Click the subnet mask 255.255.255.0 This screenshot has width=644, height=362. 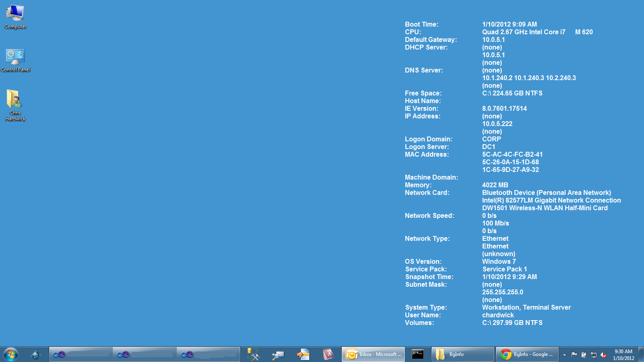click(x=503, y=292)
